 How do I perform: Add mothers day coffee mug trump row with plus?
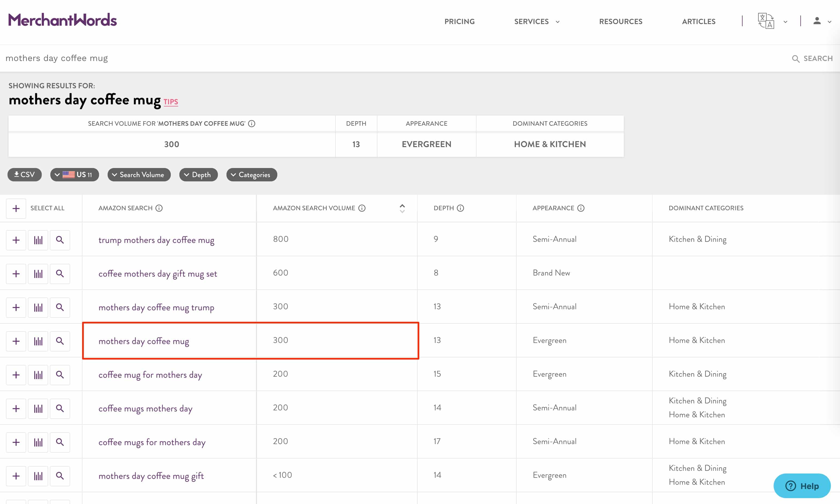[x=16, y=307]
